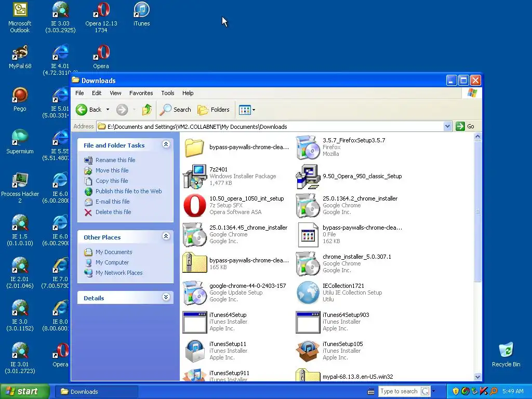The height and width of the screenshot is (399, 532).
Task: Click the Type to search taskbar field
Action: pyautogui.click(x=399, y=391)
